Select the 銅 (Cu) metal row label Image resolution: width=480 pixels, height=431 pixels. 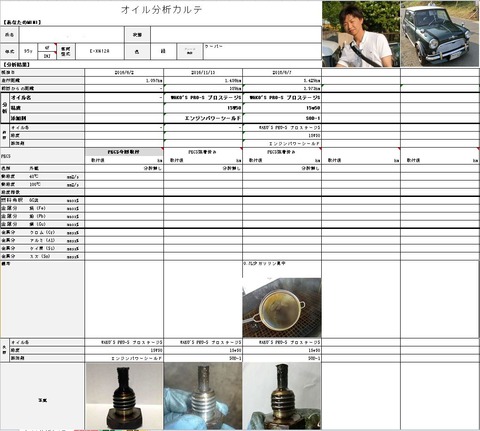pyautogui.click(x=42, y=224)
